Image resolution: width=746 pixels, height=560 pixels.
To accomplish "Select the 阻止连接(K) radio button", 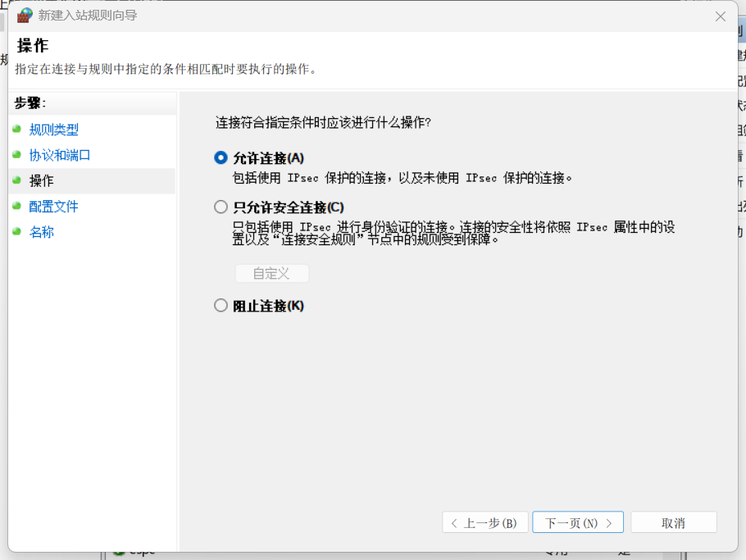I will tap(221, 305).
